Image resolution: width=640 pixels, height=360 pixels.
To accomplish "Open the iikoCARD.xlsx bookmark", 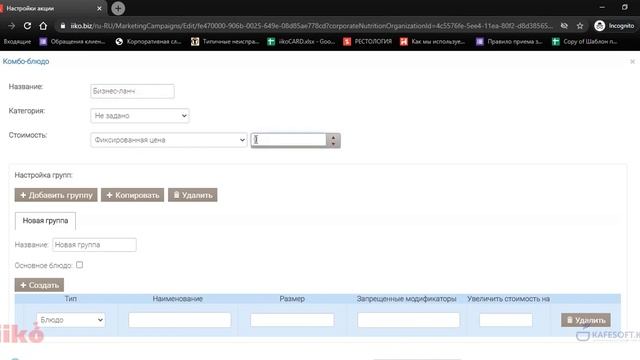I will click(301, 41).
